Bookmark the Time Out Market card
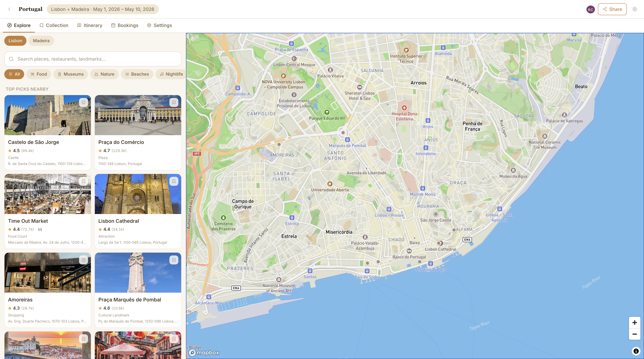Viewport: 644px width, 359px height. pos(84,181)
